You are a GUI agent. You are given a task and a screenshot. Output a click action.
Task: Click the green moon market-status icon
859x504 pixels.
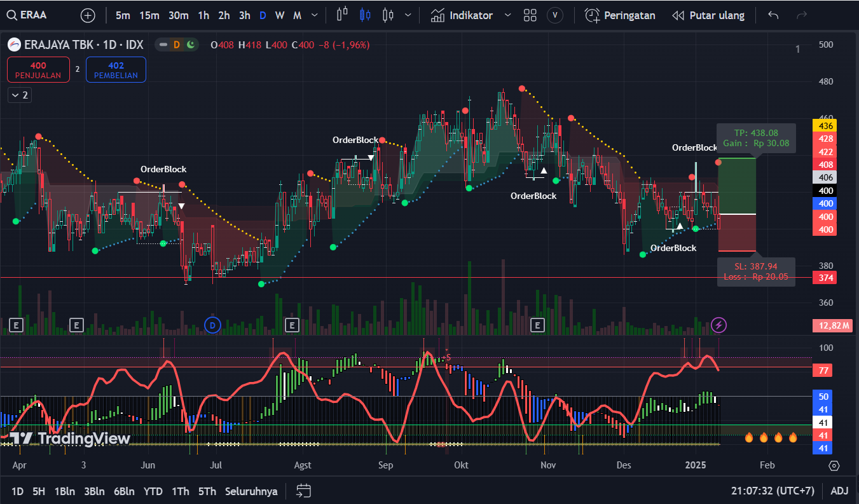[x=191, y=44]
